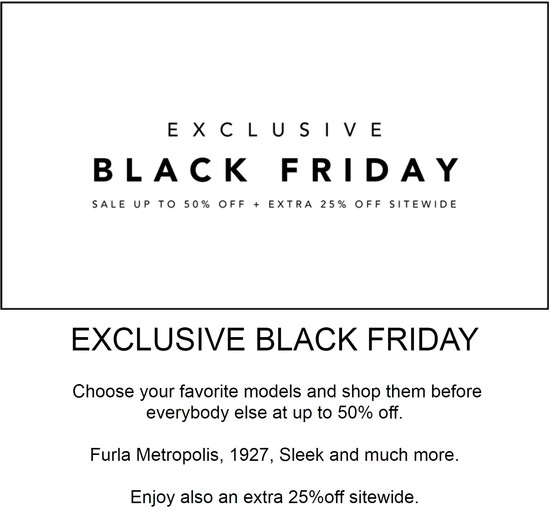This screenshot has height=518, width=550.
Task: Open the Sleek collection name
Action: (302, 455)
